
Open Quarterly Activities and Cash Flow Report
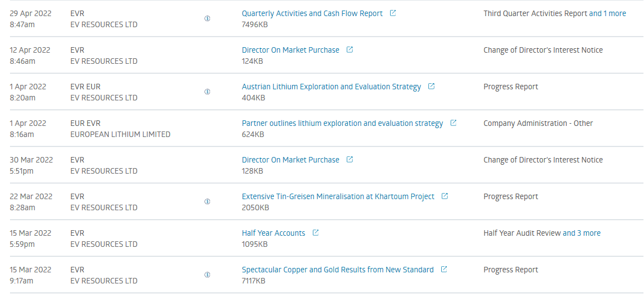pos(312,13)
